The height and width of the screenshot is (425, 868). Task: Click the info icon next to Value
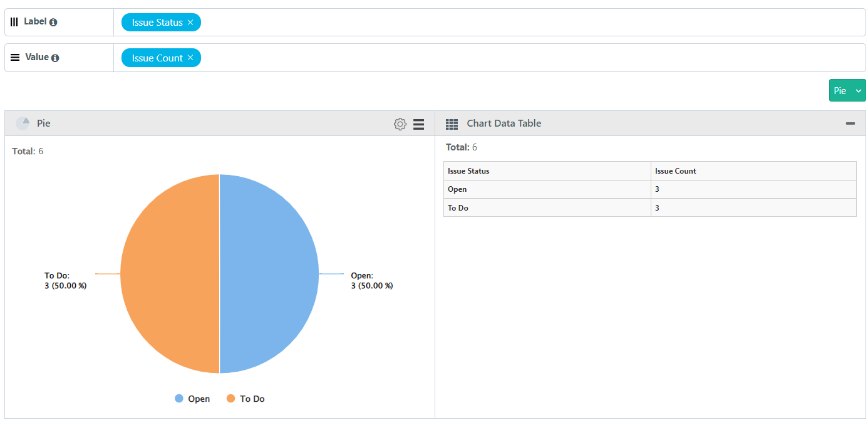pyautogui.click(x=54, y=56)
